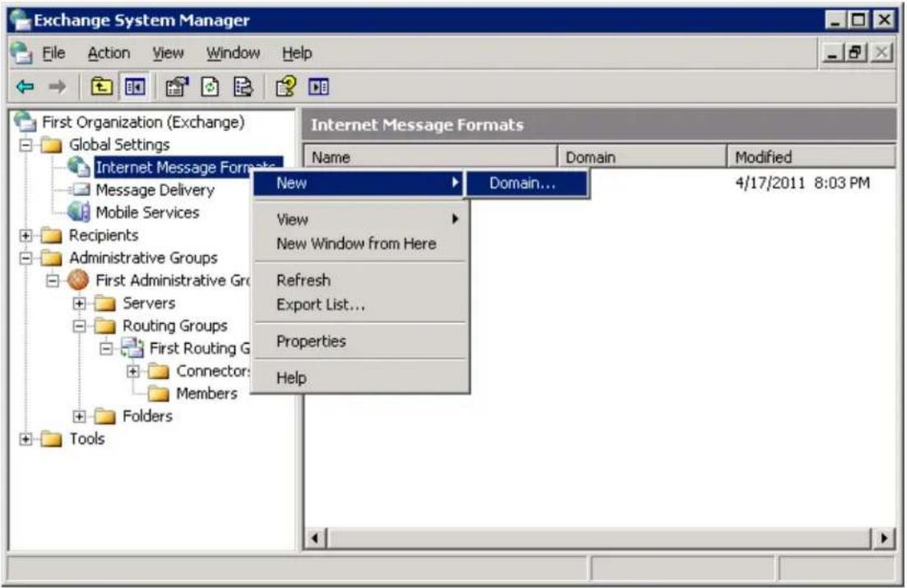Restore the inner MDI child window
Screen dimensions: 907x588
(856, 53)
